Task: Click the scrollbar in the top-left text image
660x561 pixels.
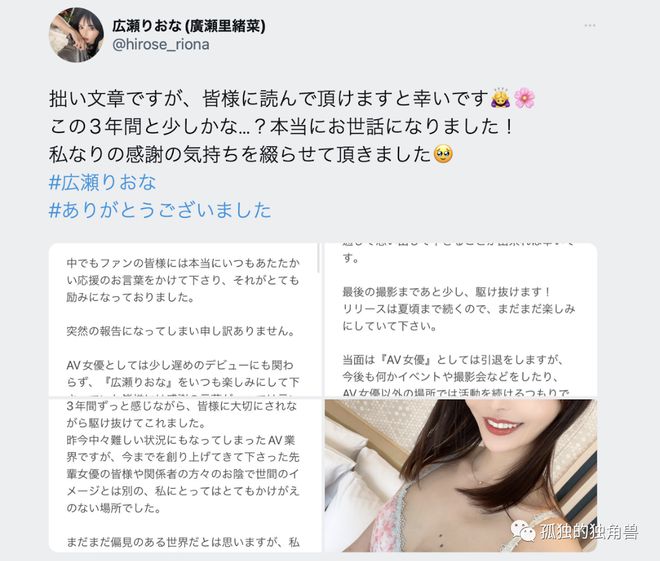Action: 319,258
